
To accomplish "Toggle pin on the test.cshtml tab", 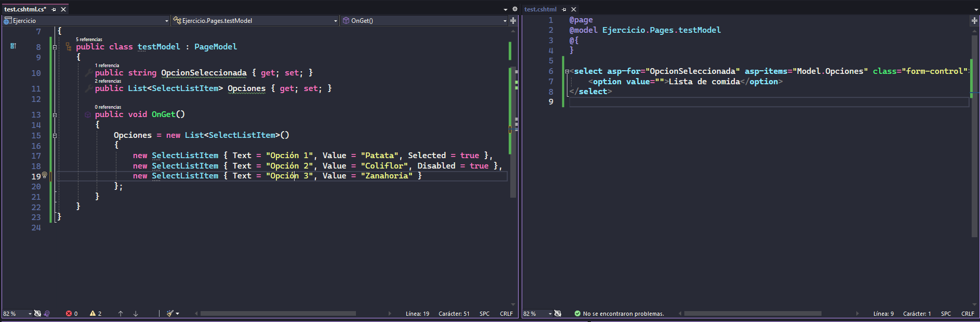I will tap(564, 9).
